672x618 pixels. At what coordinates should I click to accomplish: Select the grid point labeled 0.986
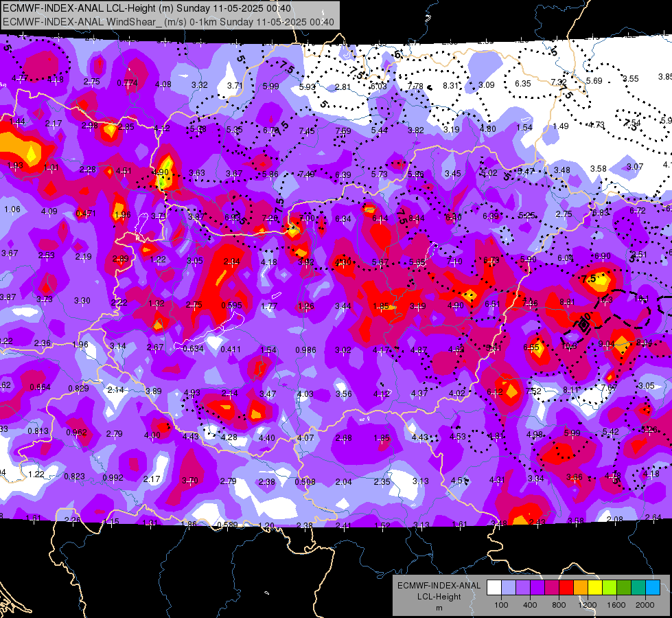[x=306, y=350]
